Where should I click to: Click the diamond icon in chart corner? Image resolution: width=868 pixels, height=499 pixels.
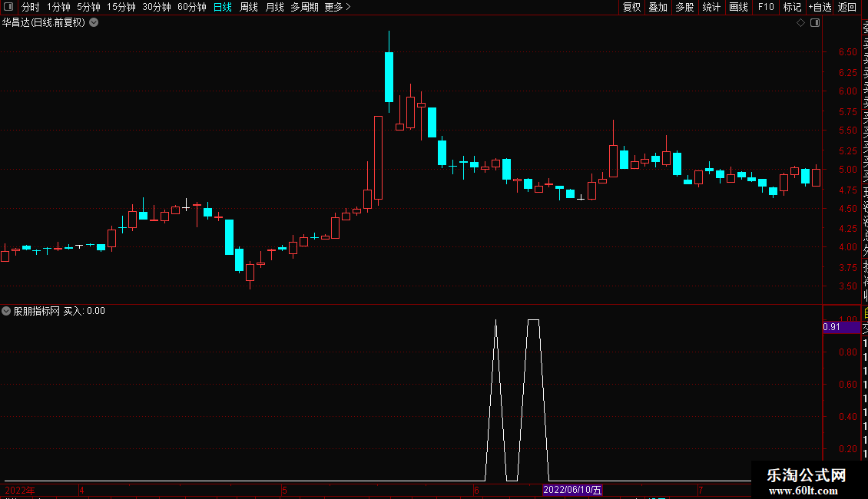(x=800, y=23)
